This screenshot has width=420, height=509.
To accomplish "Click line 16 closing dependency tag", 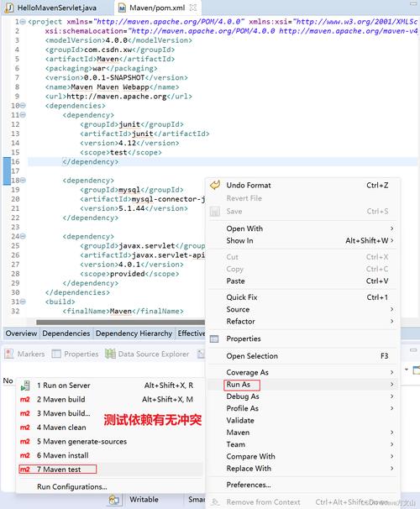I will pyautogui.click(x=91, y=161).
